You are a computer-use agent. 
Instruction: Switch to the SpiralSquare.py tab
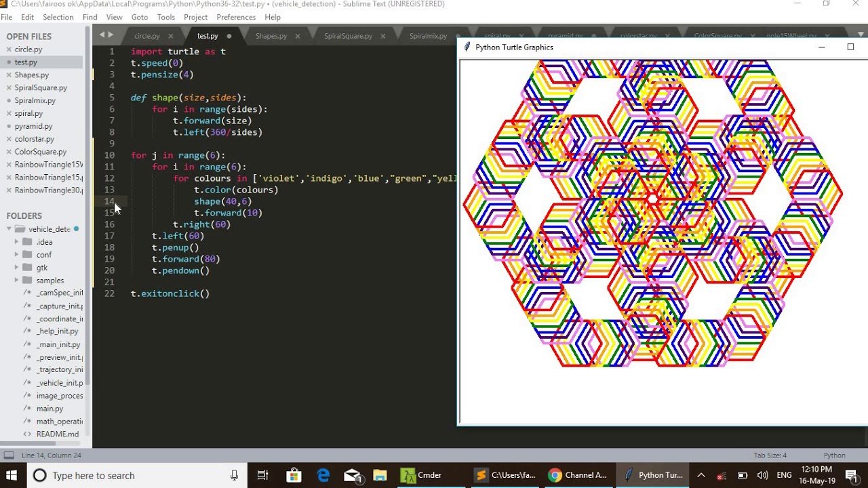(x=348, y=36)
